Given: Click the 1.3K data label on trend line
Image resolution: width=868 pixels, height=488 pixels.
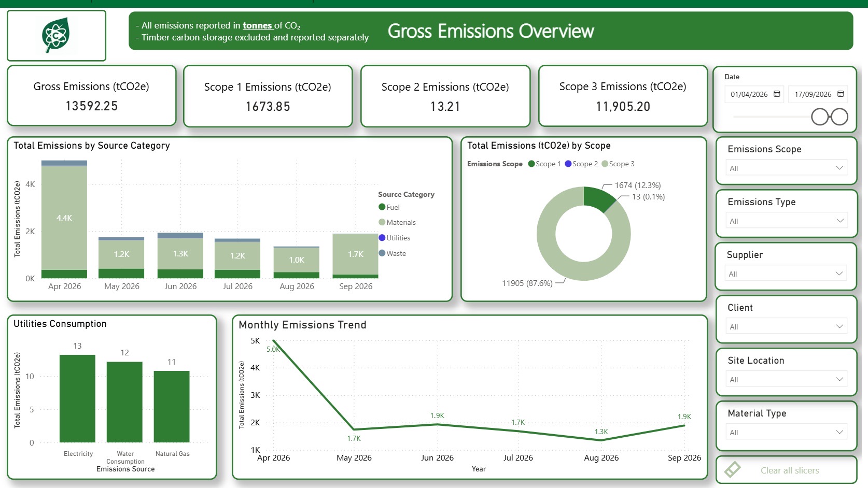Looking at the screenshot, I should 601,432.
